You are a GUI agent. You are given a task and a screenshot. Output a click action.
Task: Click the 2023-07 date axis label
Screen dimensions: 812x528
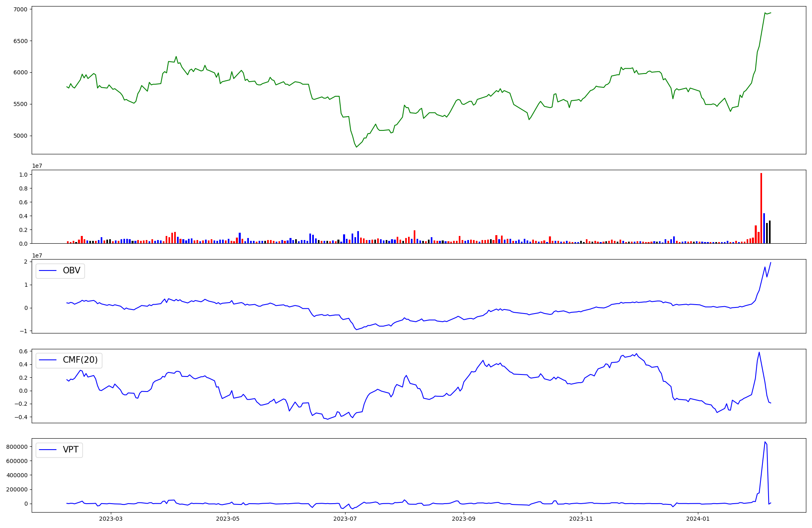[345, 519]
